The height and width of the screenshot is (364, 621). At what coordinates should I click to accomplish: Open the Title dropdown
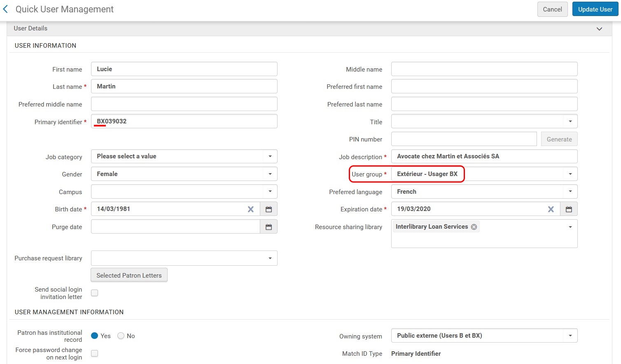coord(484,121)
